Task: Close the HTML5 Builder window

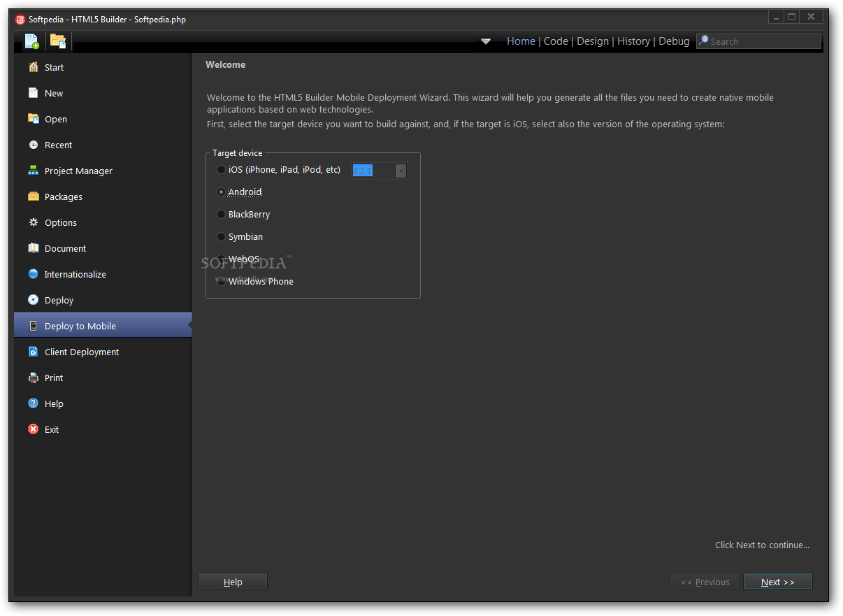Action: coord(811,17)
